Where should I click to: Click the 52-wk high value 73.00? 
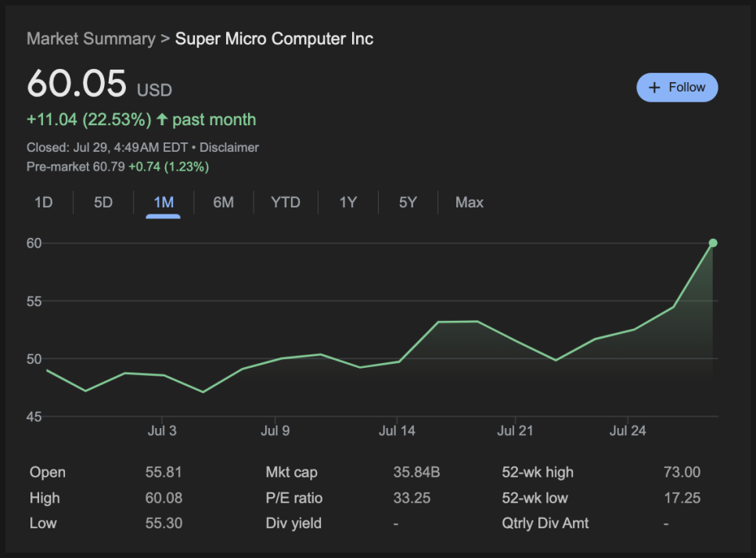click(681, 473)
